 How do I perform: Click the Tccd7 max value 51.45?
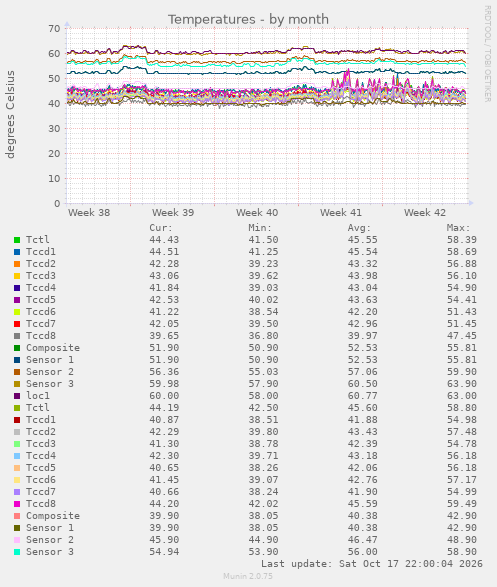[x=462, y=323]
